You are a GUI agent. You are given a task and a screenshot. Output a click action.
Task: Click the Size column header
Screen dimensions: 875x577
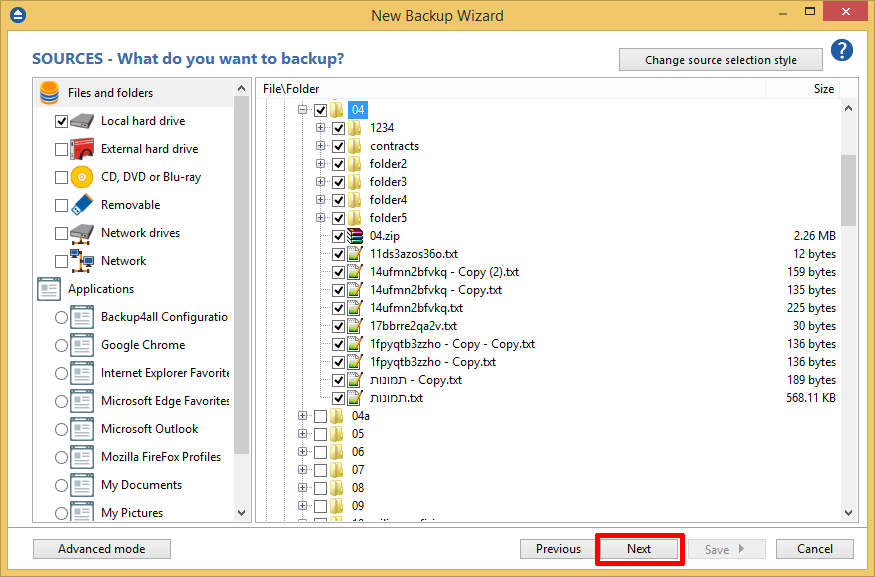click(x=822, y=89)
